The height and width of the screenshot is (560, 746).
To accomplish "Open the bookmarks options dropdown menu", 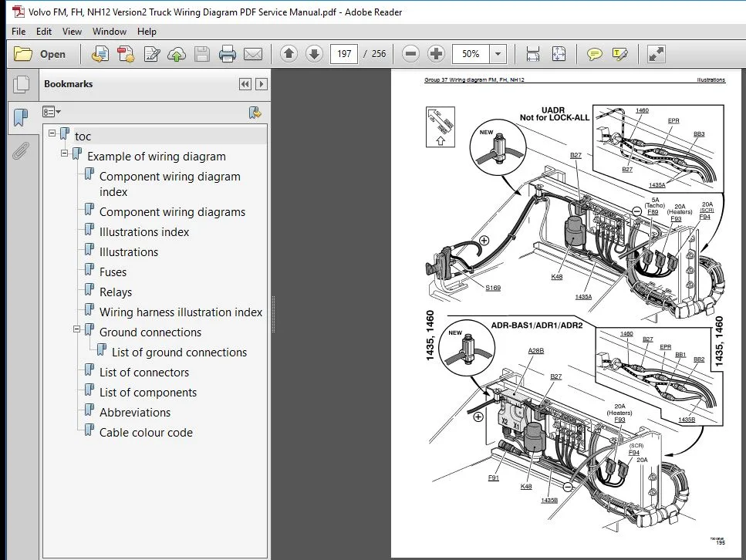I will point(52,112).
